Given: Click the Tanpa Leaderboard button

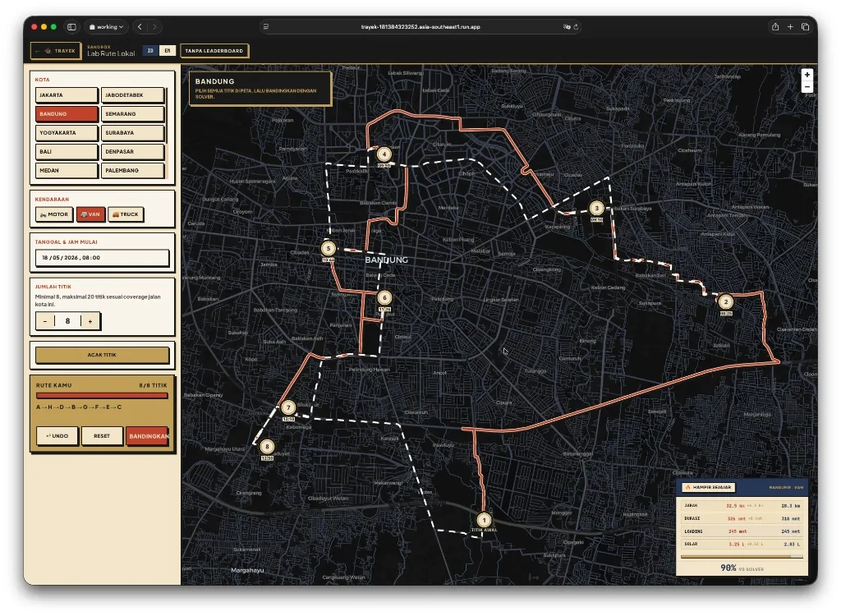Looking at the screenshot, I should pyautogui.click(x=214, y=51).
